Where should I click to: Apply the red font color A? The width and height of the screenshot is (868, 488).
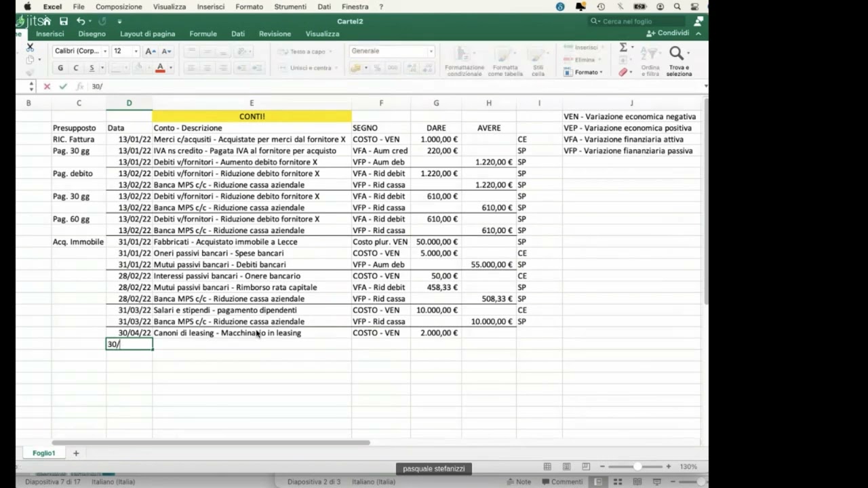pyautogui.click(x=160, y=68)
